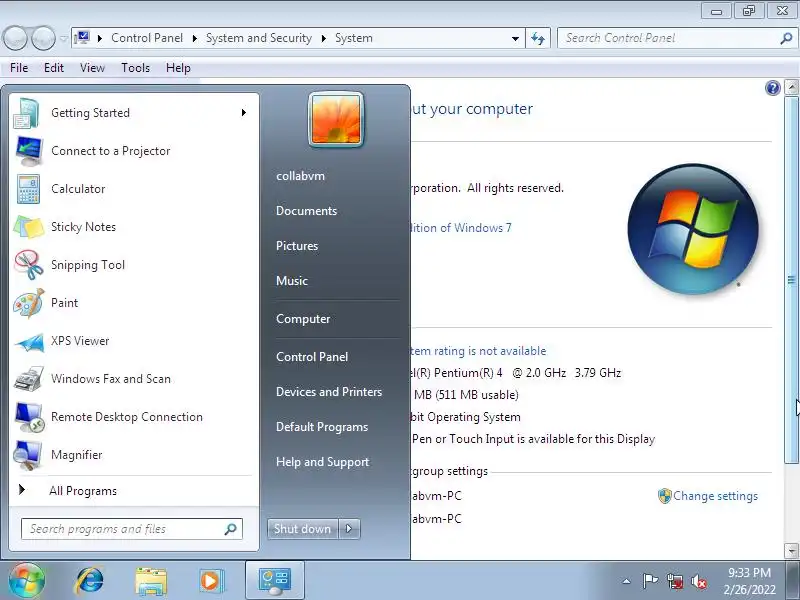Launch Connect to a Projector
This screenshot has width=800, height=600.
(x=133, y=151)
